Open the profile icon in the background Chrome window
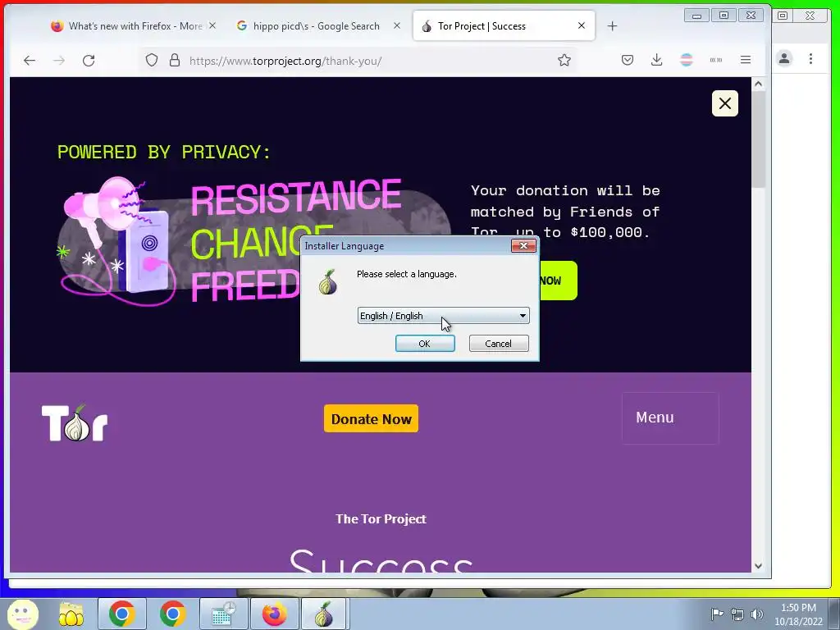This screenshot has height=630, width=840. click(784, 58)
